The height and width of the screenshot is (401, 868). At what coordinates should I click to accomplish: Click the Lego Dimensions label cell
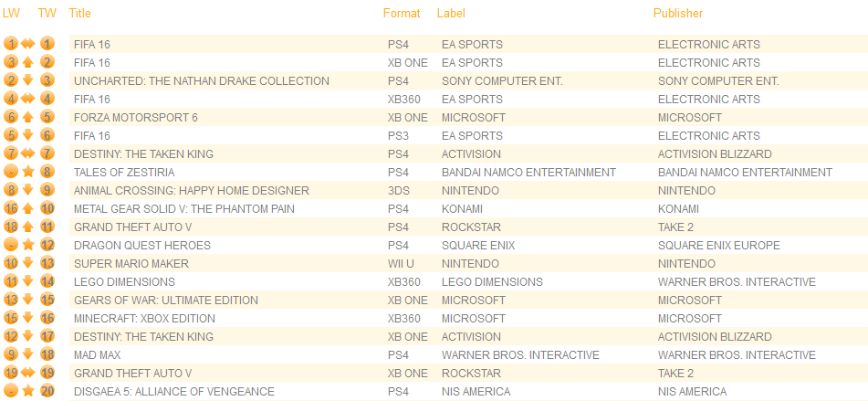coord(492,282)
